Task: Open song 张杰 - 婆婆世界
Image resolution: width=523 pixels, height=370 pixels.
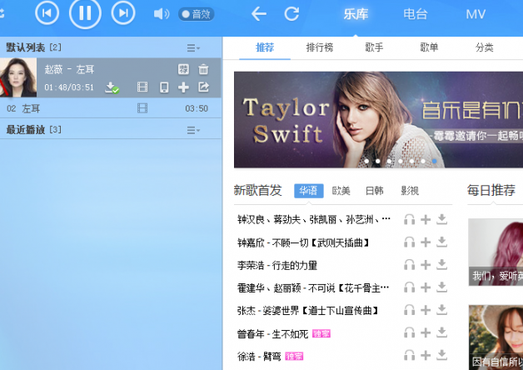Action: [308, 311]
